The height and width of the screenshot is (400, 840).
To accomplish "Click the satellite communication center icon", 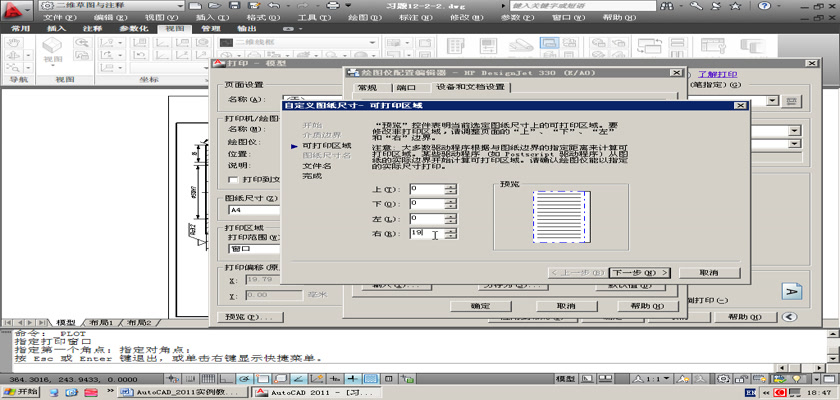I will (x=715, y=6).
